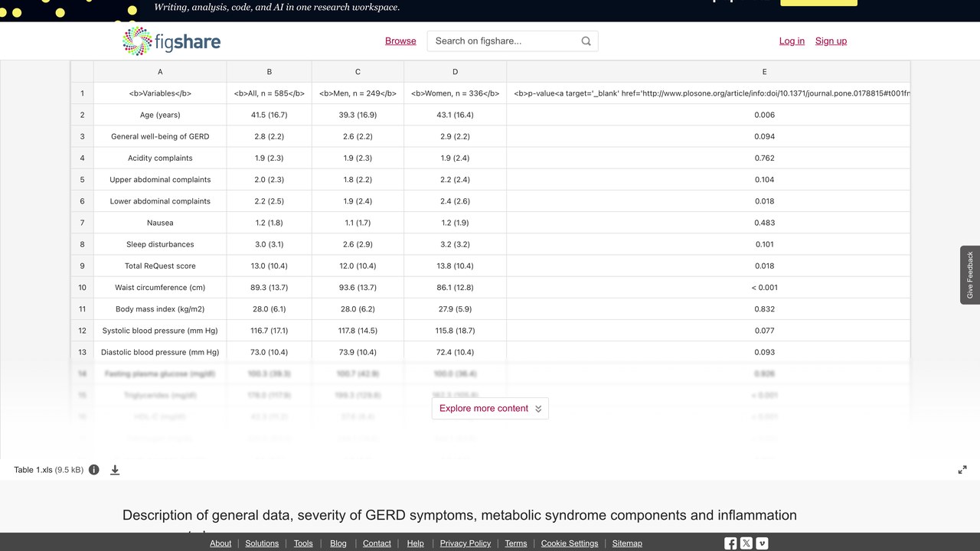The image size is (980, 551).
Task: Select the 'Diastolic blood pressure (mm Hg)' cell
Action: pos(160,352)
